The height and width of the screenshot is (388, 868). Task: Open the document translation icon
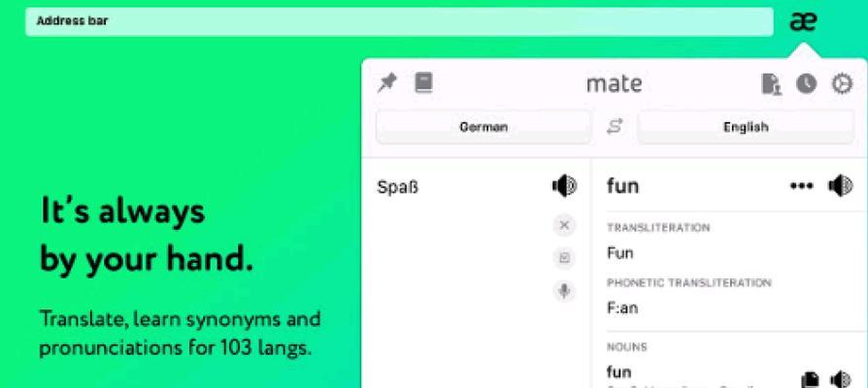point(771,84)
